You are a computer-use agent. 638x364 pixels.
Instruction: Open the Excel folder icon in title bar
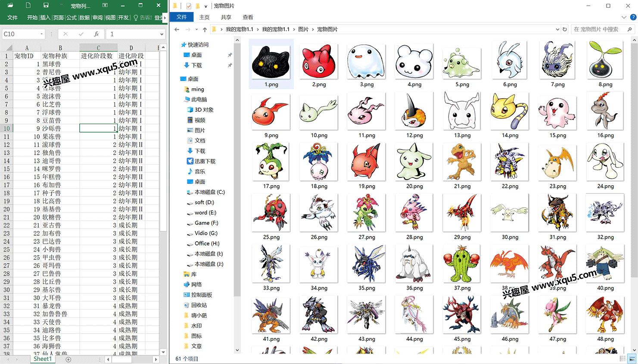pos(10,5)
